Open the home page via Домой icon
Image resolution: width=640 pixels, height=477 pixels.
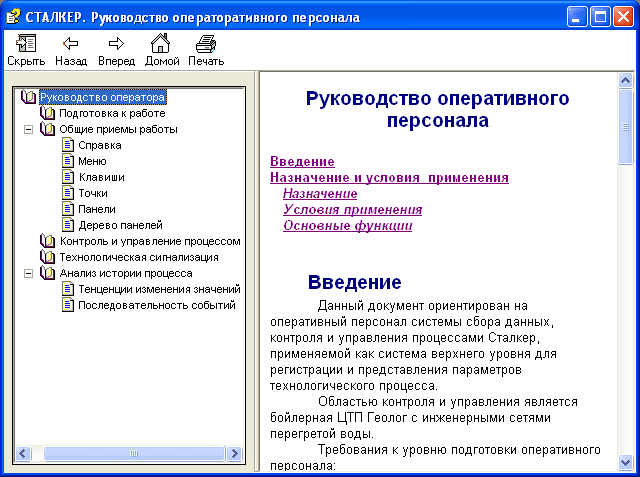(160, 43)
